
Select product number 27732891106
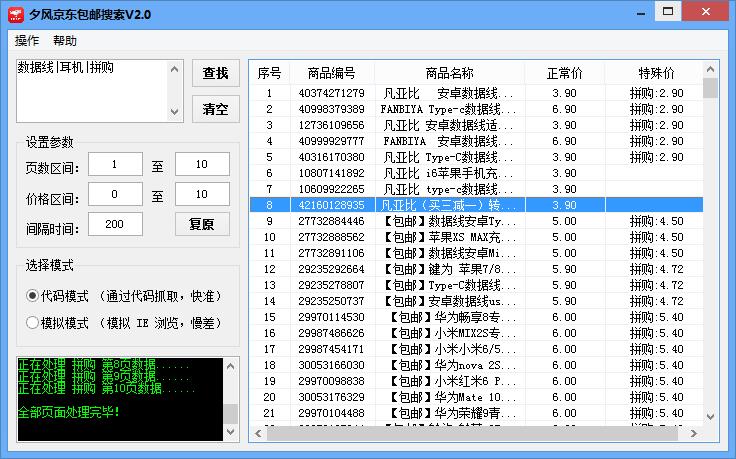pos(331,253)
